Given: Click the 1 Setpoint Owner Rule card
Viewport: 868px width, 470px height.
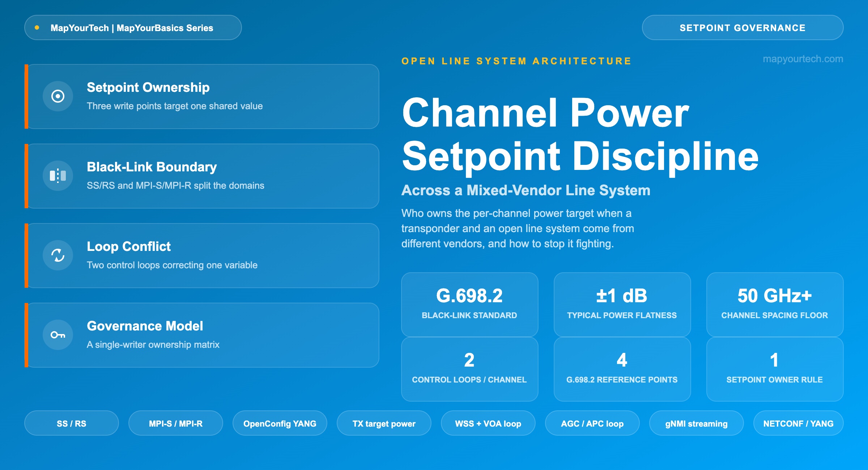Looking at the screenshot, I should [775, 369].
